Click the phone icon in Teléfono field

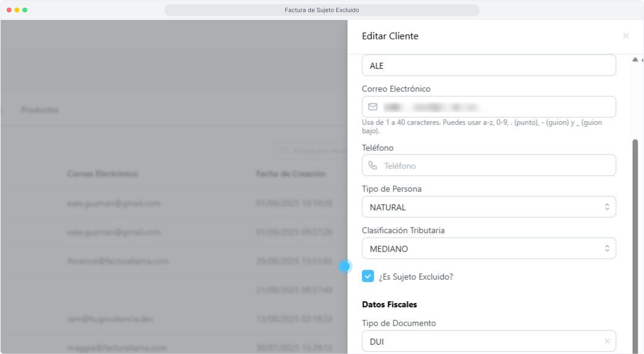[x=372, y=166]
